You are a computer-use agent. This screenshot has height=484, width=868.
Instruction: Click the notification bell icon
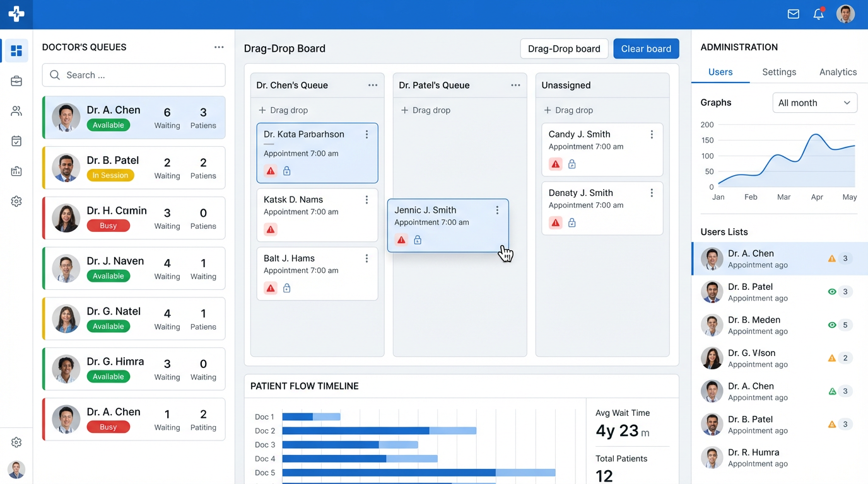(818, 14)
